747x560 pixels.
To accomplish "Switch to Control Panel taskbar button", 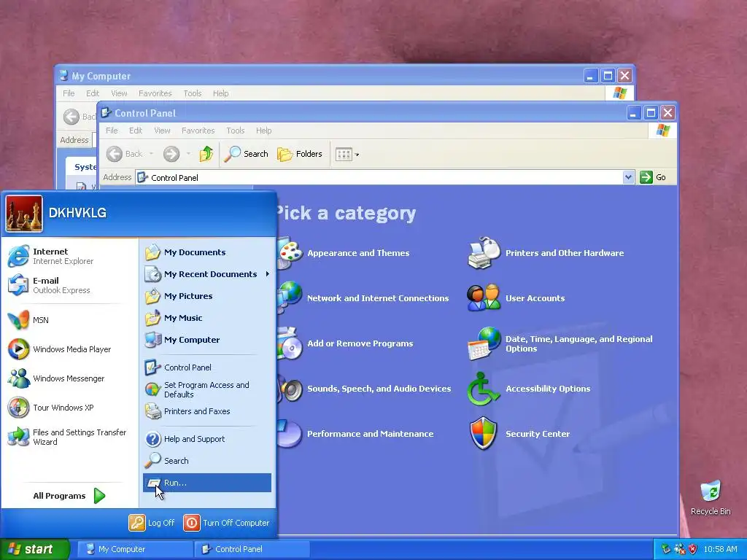I will (x=252, y=549).
